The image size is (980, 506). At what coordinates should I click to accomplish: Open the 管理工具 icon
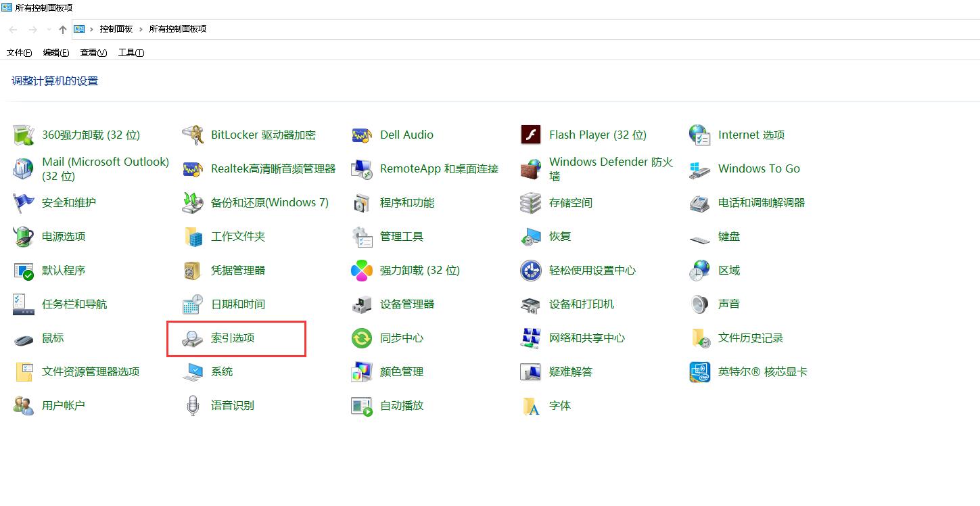(x=362, y=236)
